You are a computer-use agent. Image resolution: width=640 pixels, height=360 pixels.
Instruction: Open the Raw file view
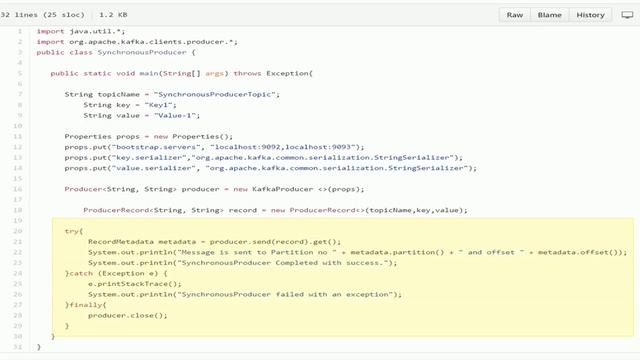tap(515, 15)
